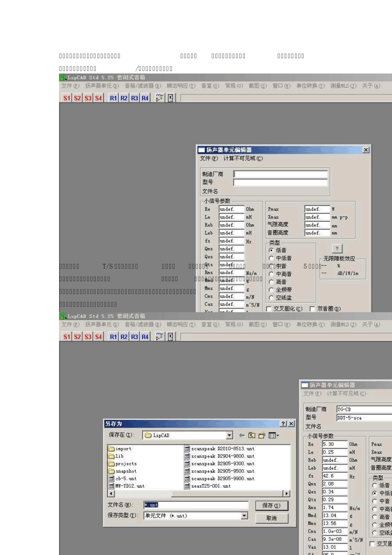Close the upper 扬声器单元编辑器 dialog

coord(366,150)
